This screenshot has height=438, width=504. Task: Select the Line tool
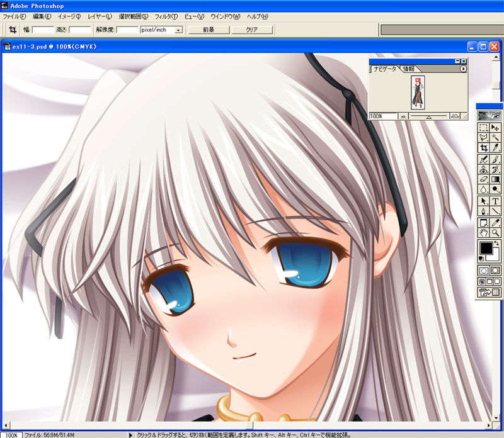[x=495, y=211]
